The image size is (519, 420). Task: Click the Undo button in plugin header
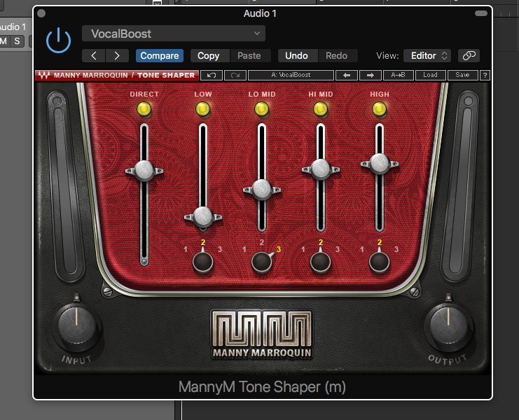tap(296, 55)
